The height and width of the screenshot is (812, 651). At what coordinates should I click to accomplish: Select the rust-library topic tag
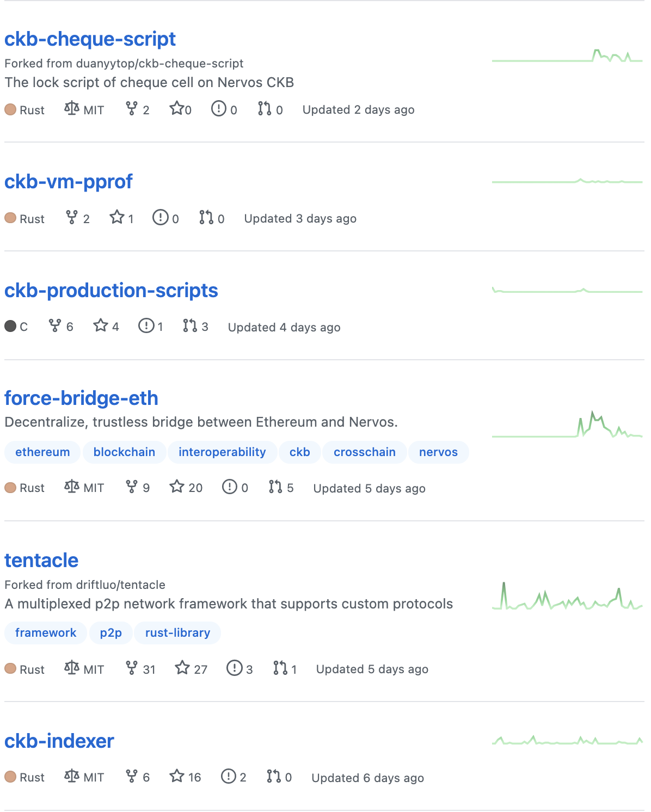[x=177, y=633]
